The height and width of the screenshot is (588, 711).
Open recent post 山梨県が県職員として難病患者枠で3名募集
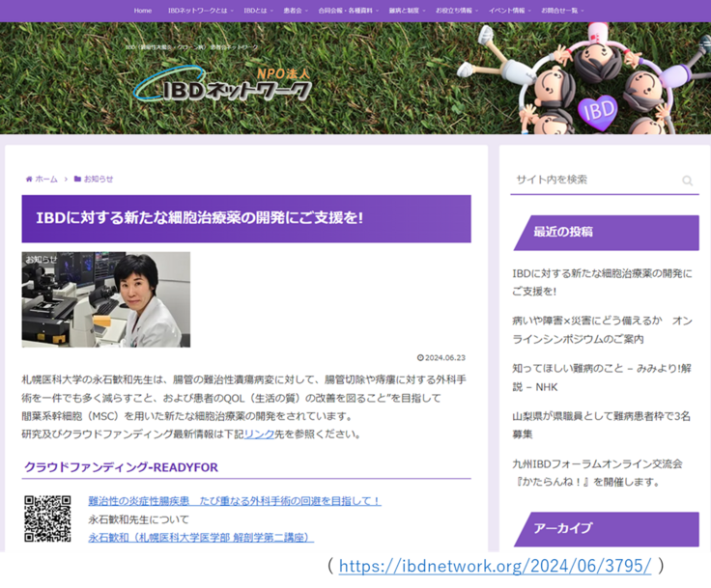click(601, 425)
